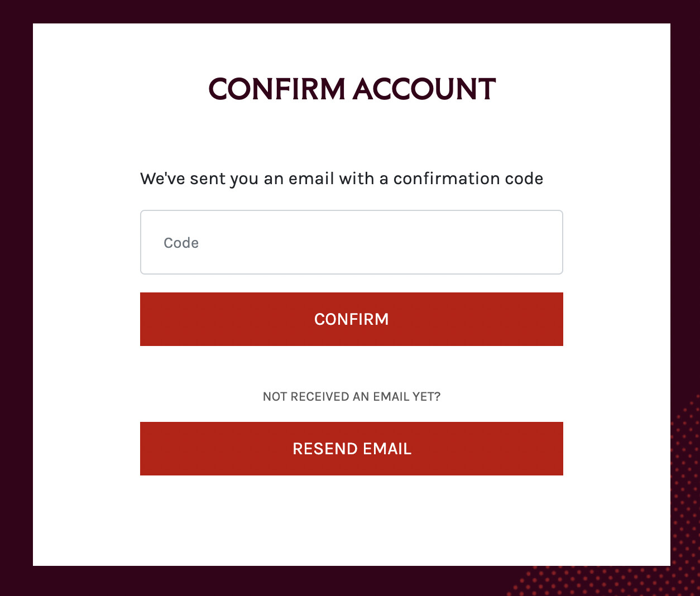Image resolution: width=700 pixels, height=596 pixels.
Task: Click the 'NOT RECEIVED AN EMAIL YET?' label
Action: [352, 397]
